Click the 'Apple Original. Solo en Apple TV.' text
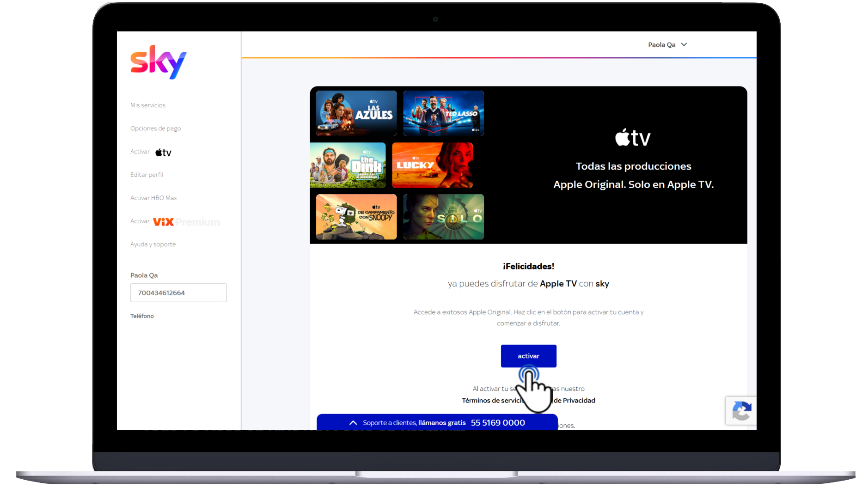 [x=634, y=184]
